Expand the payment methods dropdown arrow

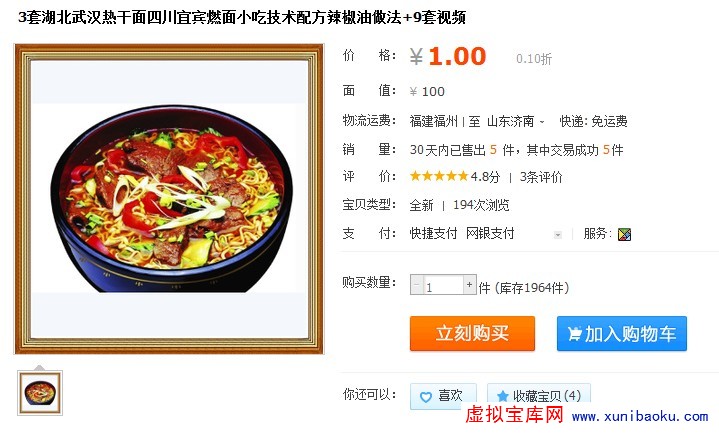[x=558, y=235]
